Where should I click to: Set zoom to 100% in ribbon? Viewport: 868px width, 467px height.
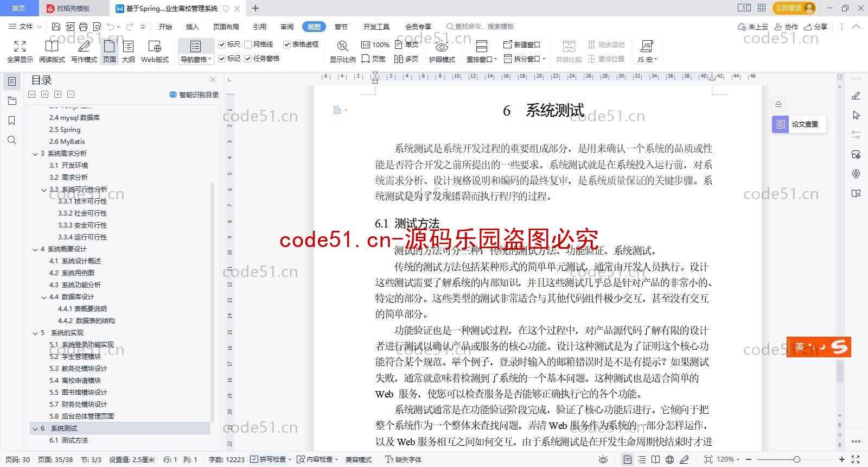click(375, 45)
